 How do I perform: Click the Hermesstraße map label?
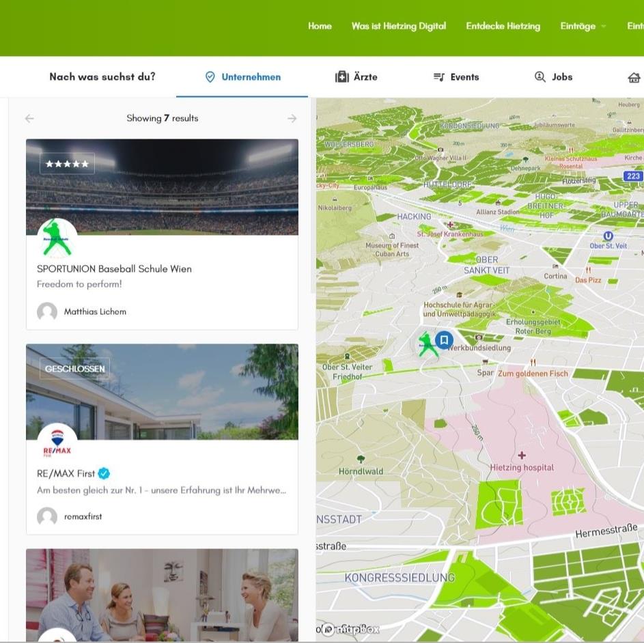click(x=606, y=531)
